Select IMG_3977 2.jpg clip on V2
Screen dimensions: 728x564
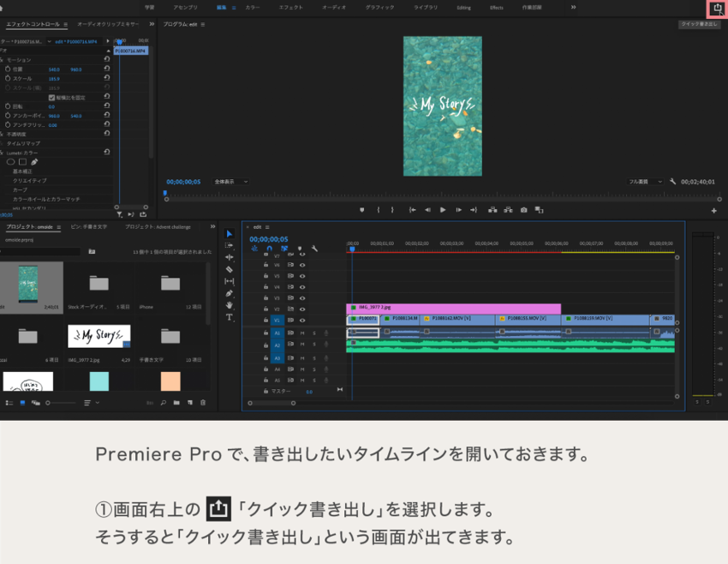tap(454, 309)
